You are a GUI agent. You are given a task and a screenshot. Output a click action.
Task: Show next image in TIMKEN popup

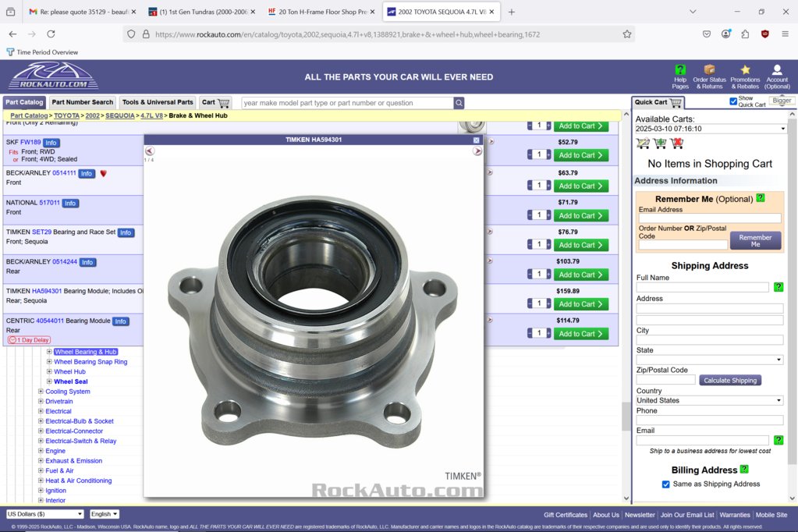point(477,151)
